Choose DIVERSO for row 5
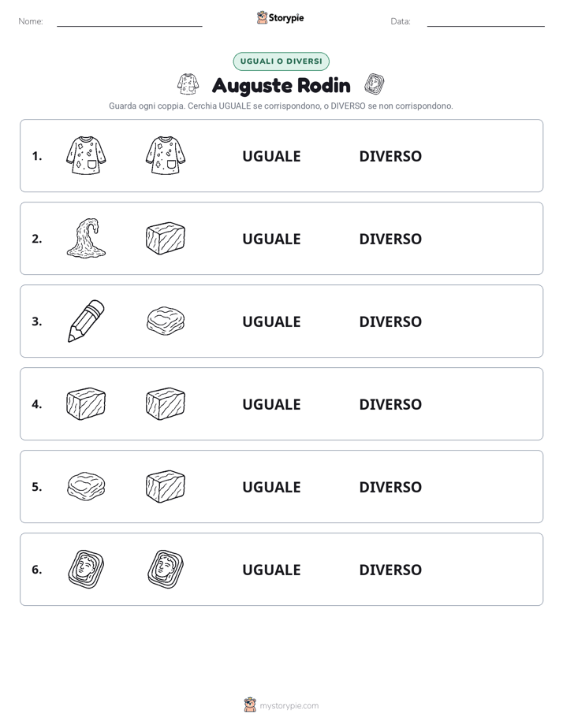Image resolution: width=563 pixels, height=728 pixels. pyautogui.click(x=390, y=487)
